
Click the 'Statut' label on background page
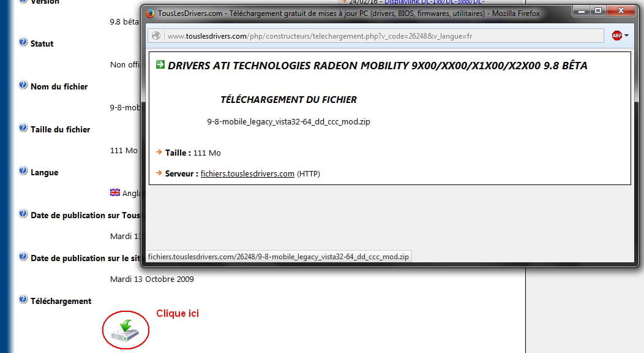click(x=42, y=44)
